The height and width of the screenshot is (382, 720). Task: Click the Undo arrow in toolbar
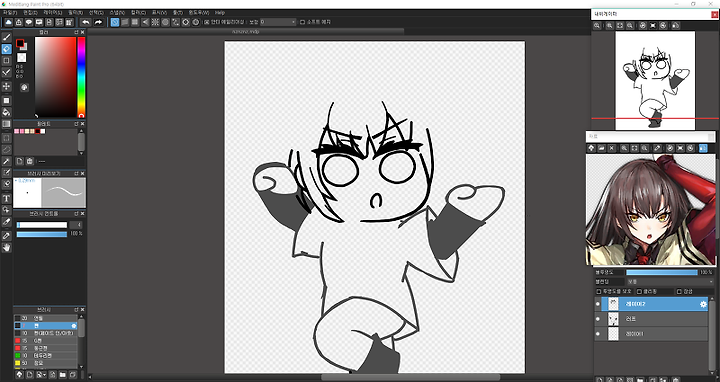tap(86, 22)
